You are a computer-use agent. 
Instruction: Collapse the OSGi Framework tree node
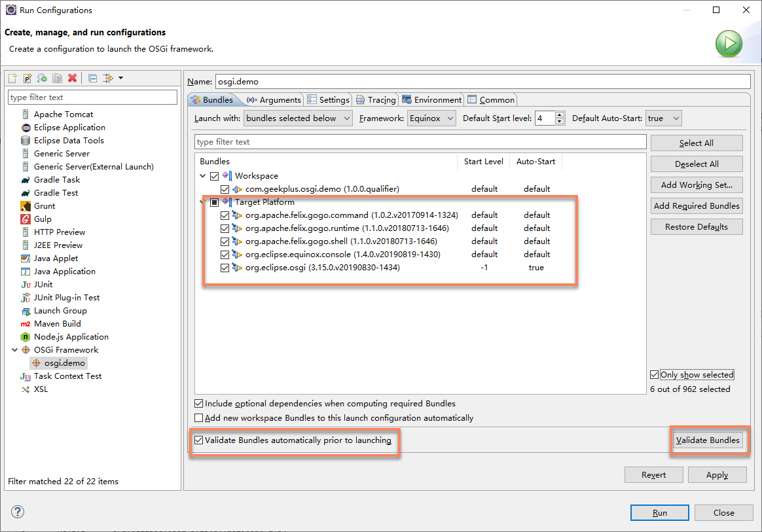[14, 350]
